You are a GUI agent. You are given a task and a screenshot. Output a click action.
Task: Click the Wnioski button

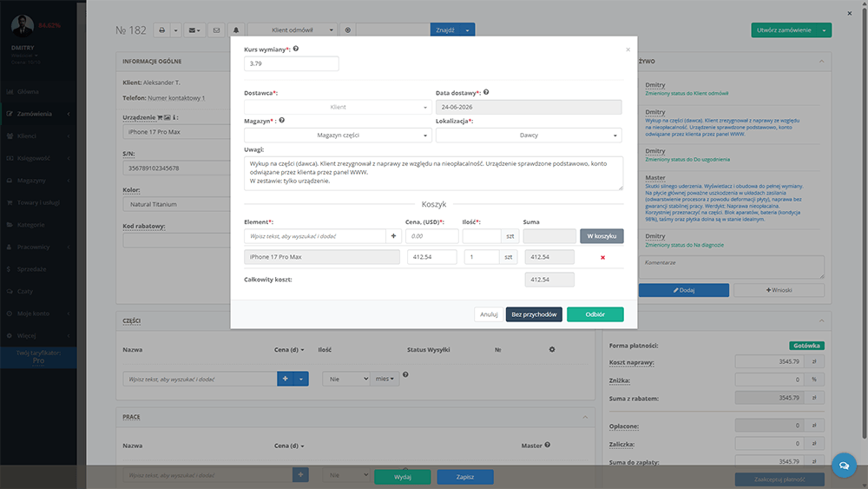(779, 290)
